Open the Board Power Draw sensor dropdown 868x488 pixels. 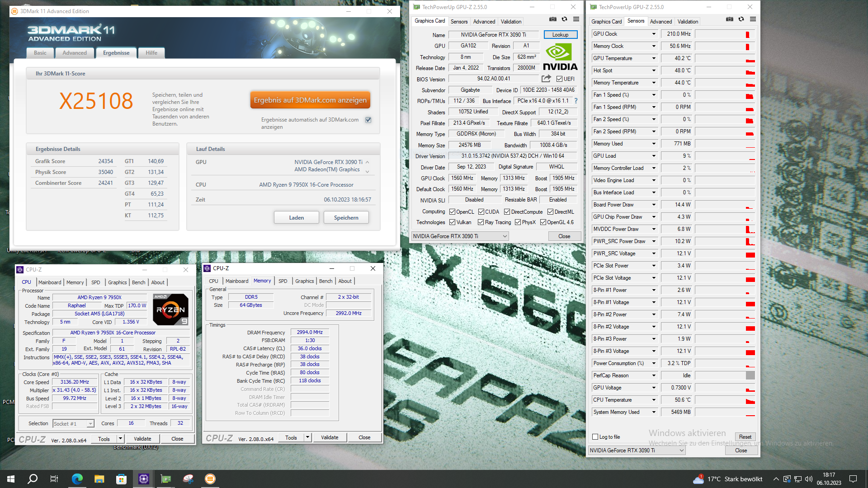[x=654, y=205]
